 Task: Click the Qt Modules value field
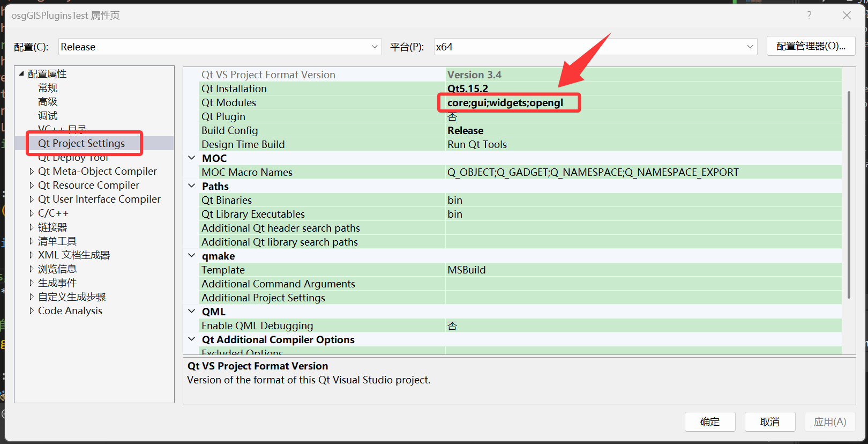(643, 102)
